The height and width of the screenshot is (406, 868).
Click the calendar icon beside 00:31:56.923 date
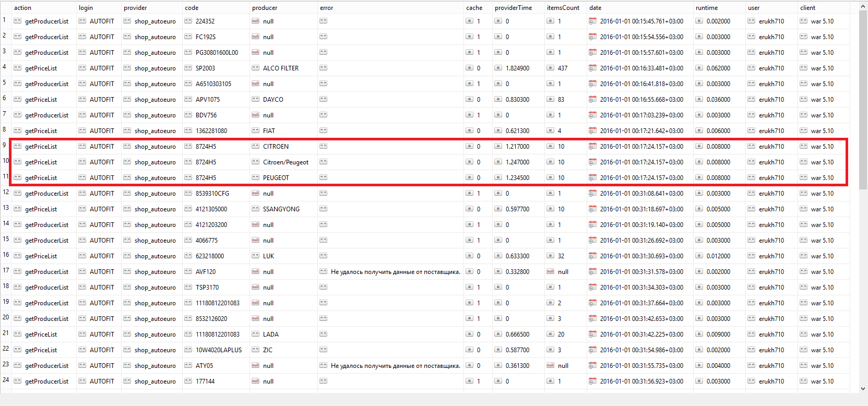pyautogui.click(x=592, y=381)
